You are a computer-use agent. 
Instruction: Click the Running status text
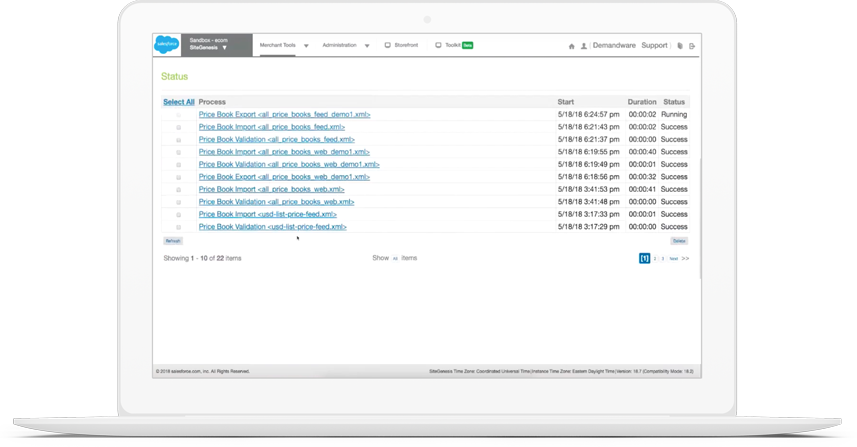click(x=674, y=115)
